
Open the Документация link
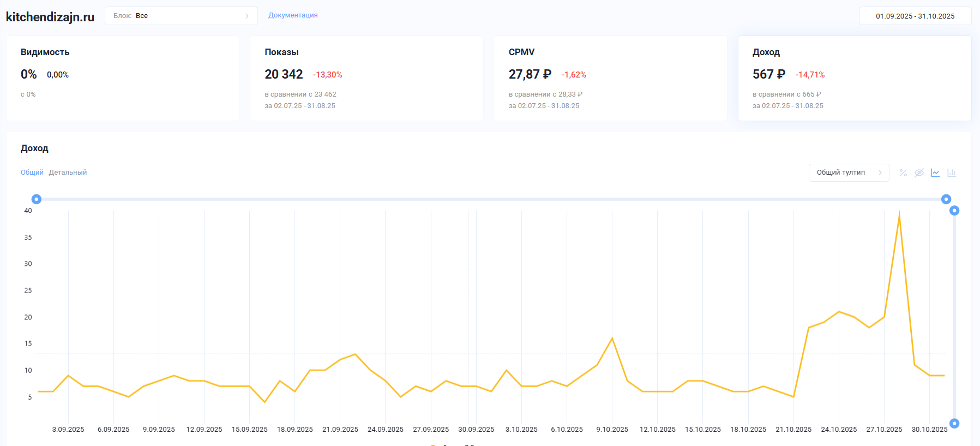pyautogui.click(x=293, y=15)
